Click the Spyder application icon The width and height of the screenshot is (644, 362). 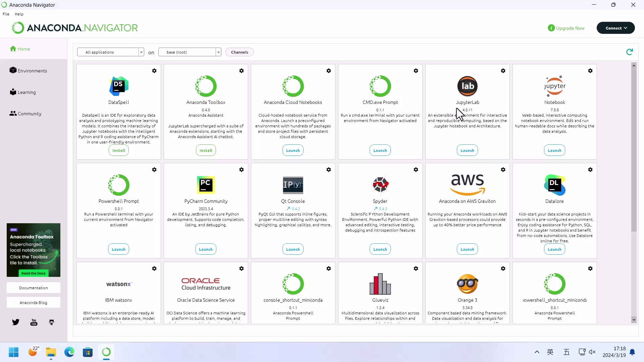pos(380,185)
